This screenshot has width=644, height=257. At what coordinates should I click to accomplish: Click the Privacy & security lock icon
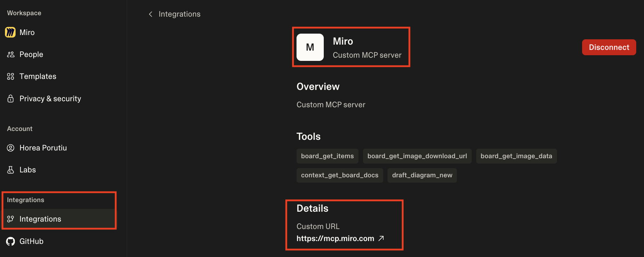(x=11, y=98)
